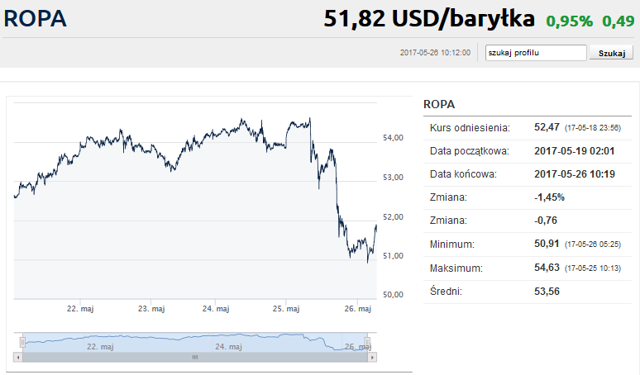640x375 pixels.
Task: Click the right arrow of chart scrollbar
Action: click(372, 357)
